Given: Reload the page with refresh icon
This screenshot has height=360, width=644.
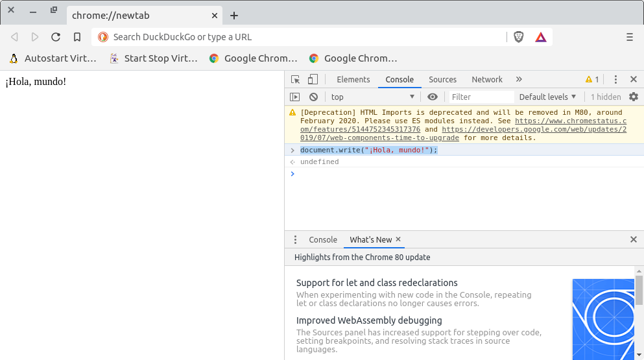Looking at the screenshot, I should (56, 37).
